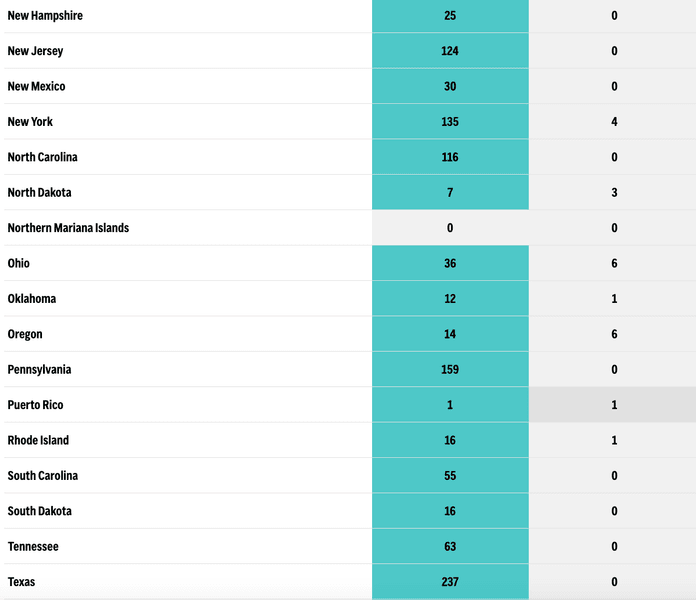Click the Rhode Island row label
The width and height of the screenshot is (696, 600).
[38, 441]
